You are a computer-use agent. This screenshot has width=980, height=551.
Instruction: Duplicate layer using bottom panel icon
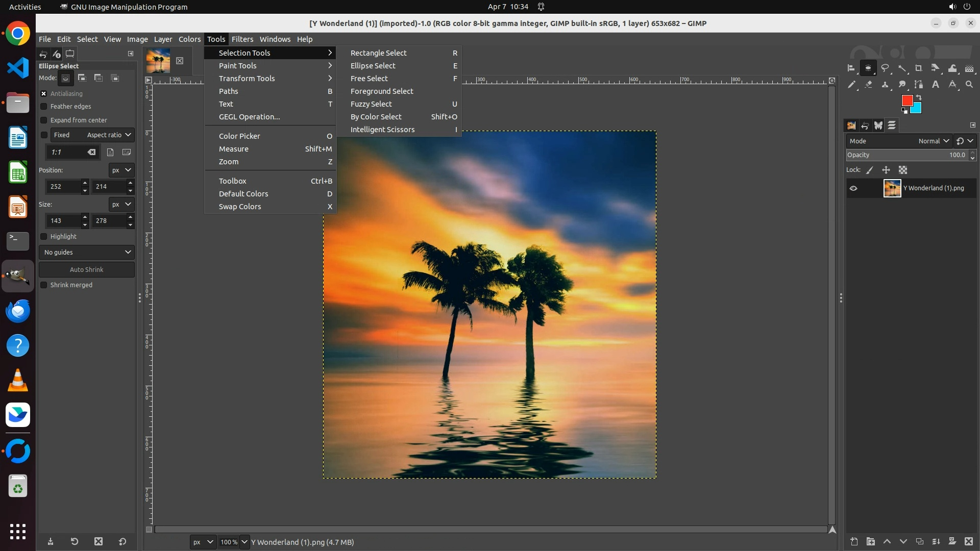[x=920, y=542]
